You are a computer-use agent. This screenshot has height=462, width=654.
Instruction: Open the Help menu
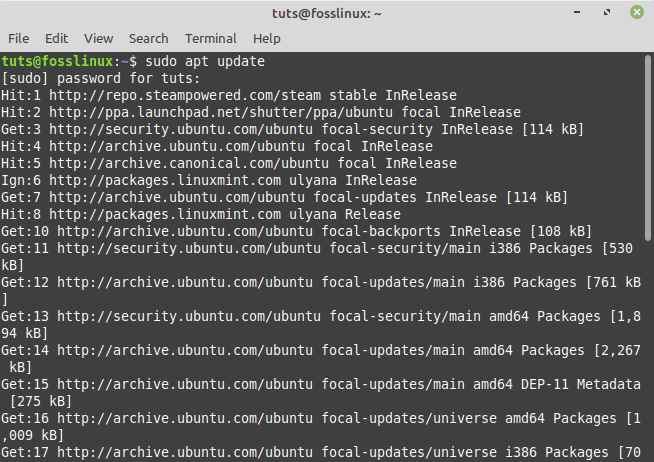(x=266, y=38)
